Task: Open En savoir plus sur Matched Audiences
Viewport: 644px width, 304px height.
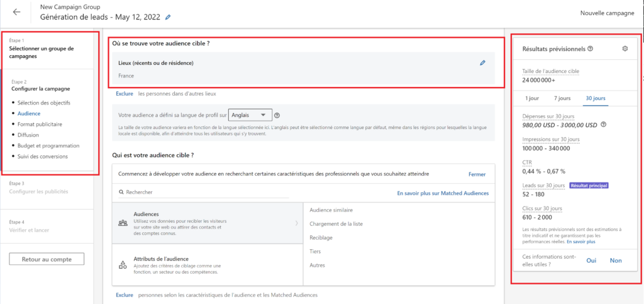Action: (442, 193)
